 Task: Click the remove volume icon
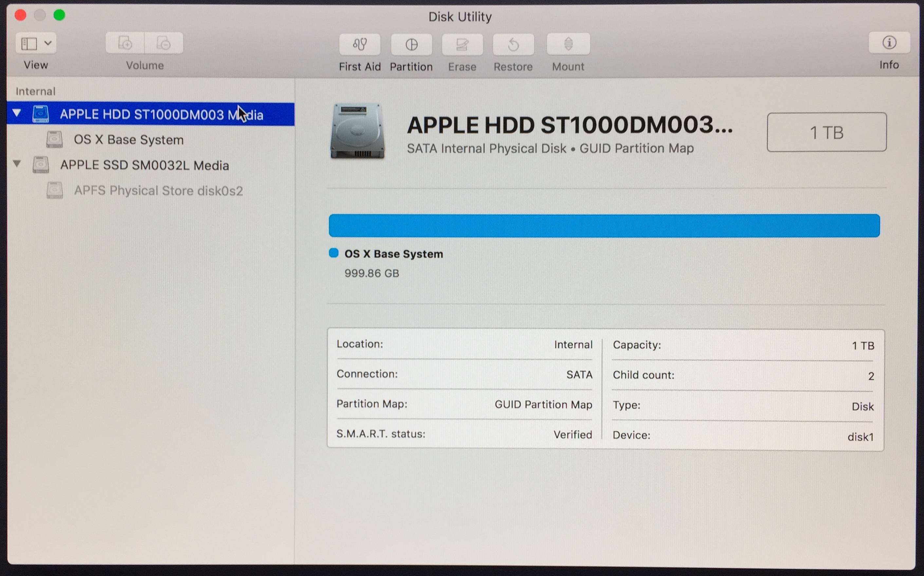[164, 43]
